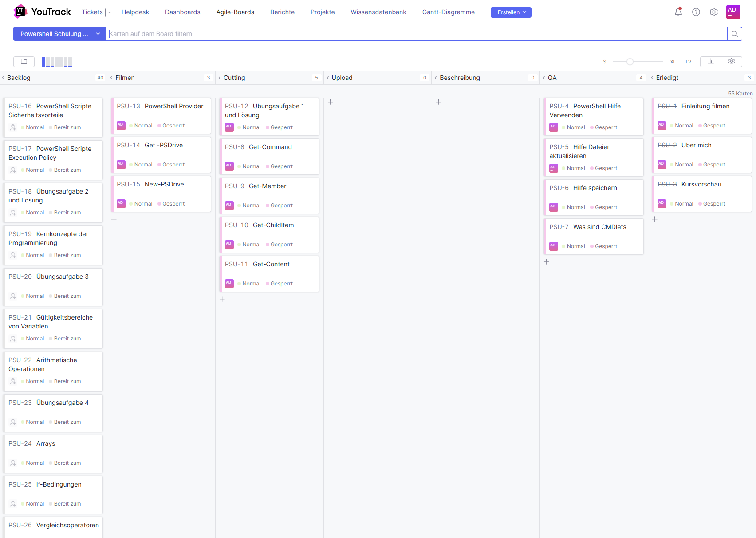Open the AD user profile avatar
Viewport: 756px width, 538px height.
pyautogui.click(x=733, y=12)
